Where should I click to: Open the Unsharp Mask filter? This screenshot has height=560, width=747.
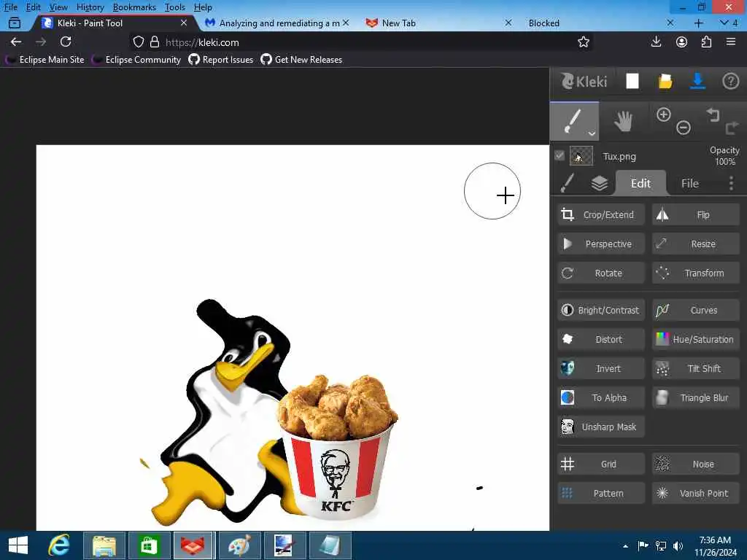(x=601, y=427)
